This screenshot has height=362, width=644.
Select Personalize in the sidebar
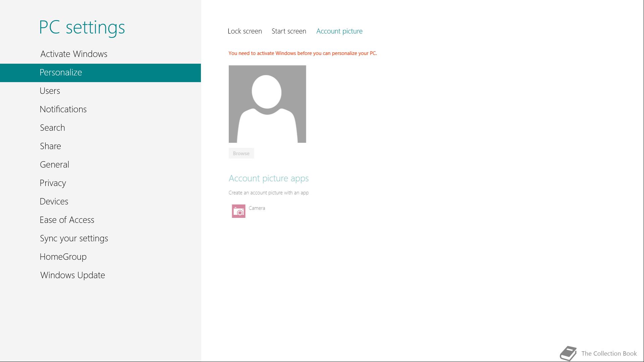[100, 73]
